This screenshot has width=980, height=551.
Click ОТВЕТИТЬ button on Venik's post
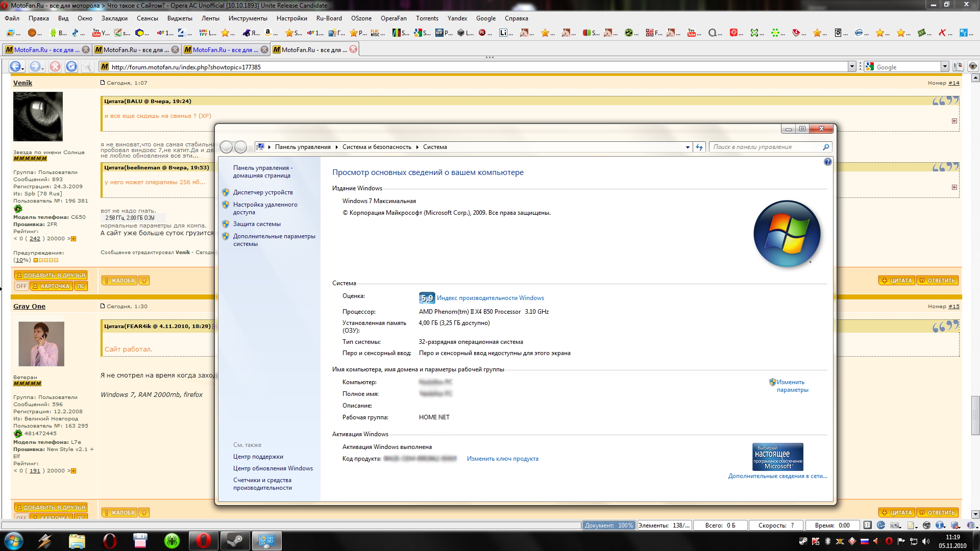click(937, 281)
